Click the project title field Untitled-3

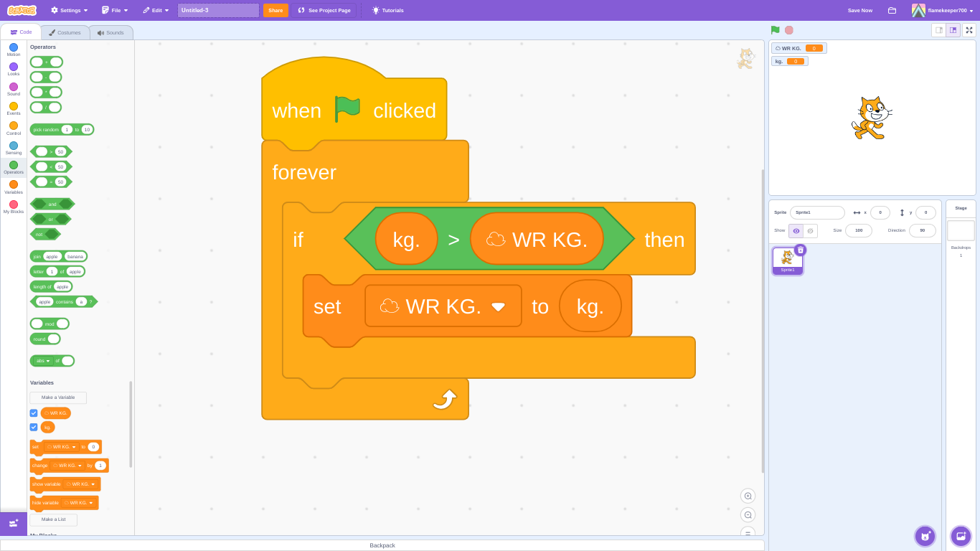218,10
